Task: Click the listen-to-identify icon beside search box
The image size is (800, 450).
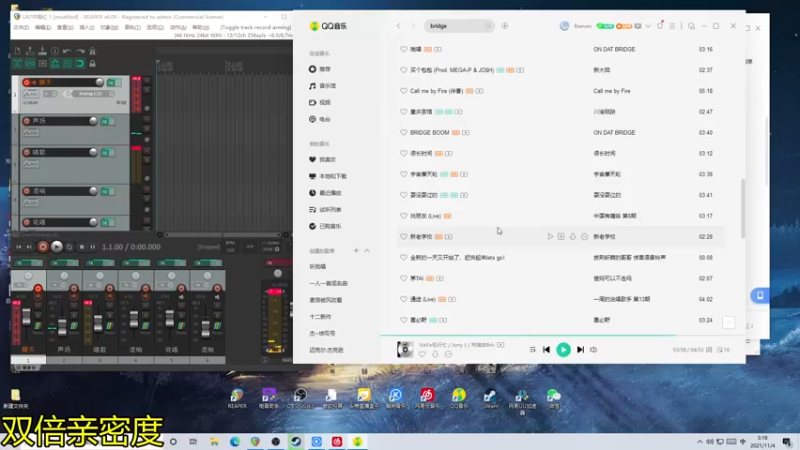Action: click(x=505, y=26)
